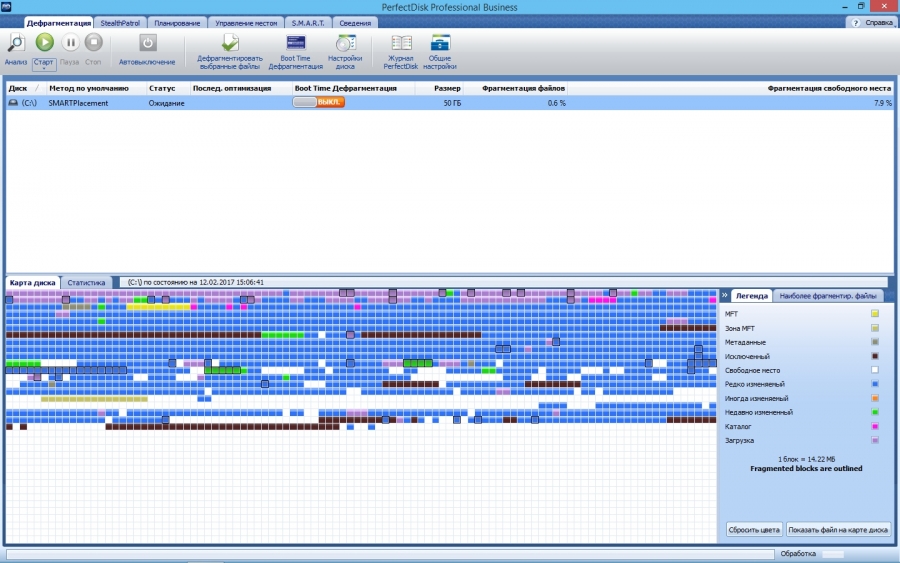Open the Статистика tab
The image size is (900, 563).
(x=87, y=283)
